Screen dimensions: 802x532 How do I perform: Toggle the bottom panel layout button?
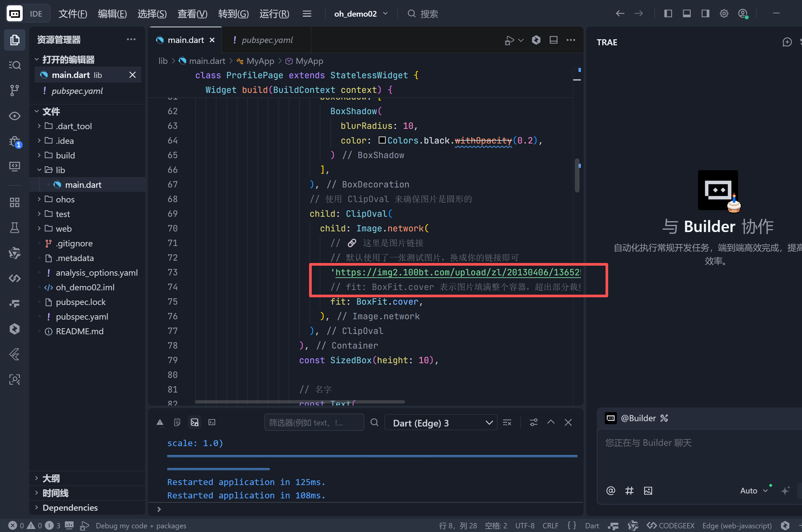click(x=687, y=14)
